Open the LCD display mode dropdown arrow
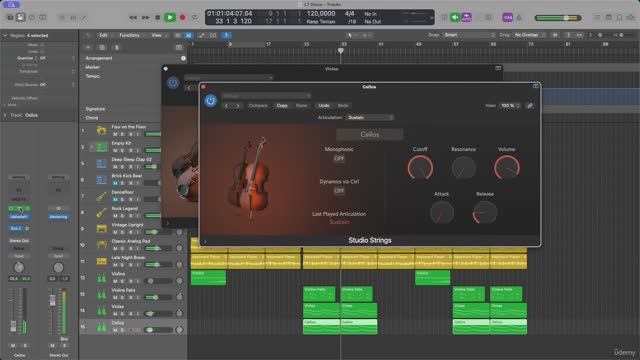The width and height of the screenshot is (640, 360). coord(431,18)
